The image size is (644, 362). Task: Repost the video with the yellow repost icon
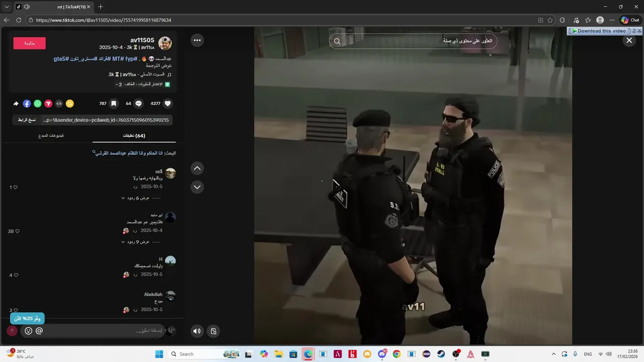pyautogui.click(x=70, y=104)
